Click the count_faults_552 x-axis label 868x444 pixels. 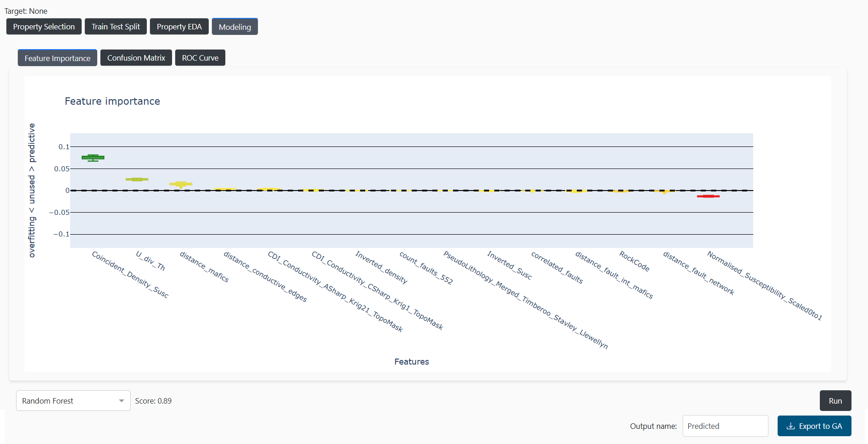pyautogui.click(x=426, y=268)
